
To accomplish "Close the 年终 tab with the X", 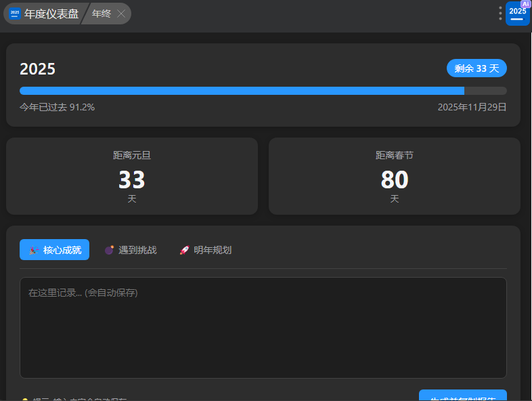I will point(121,14).
